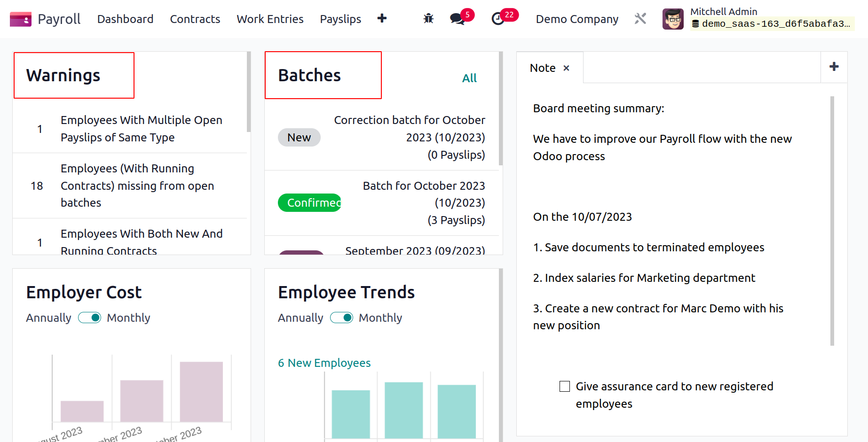
Task: Open the Contracts menu
Action: tap(195, 19)
